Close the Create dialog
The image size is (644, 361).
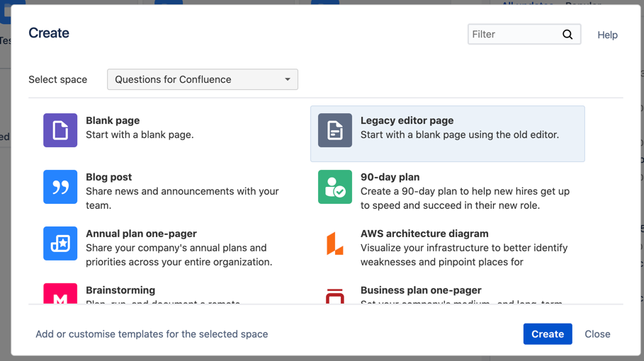pos(597,334)
